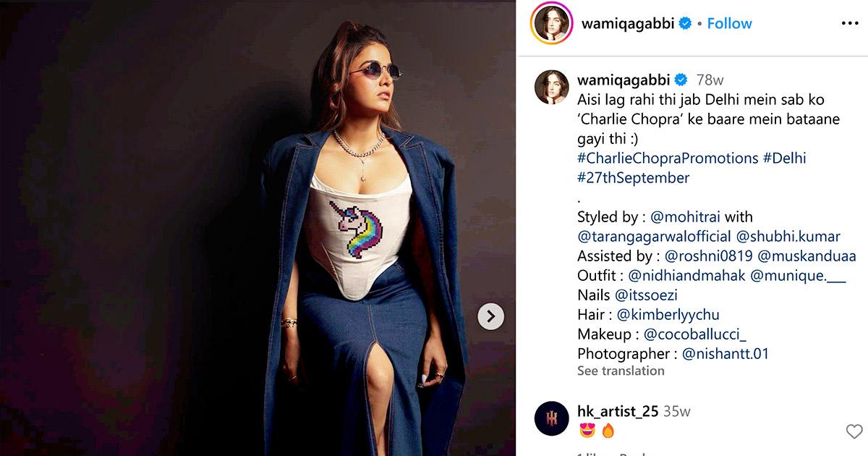Visit the @cocoballucci_ makeup profile
The height and width of the screenshot is (456, 868).
coord(694,334)
